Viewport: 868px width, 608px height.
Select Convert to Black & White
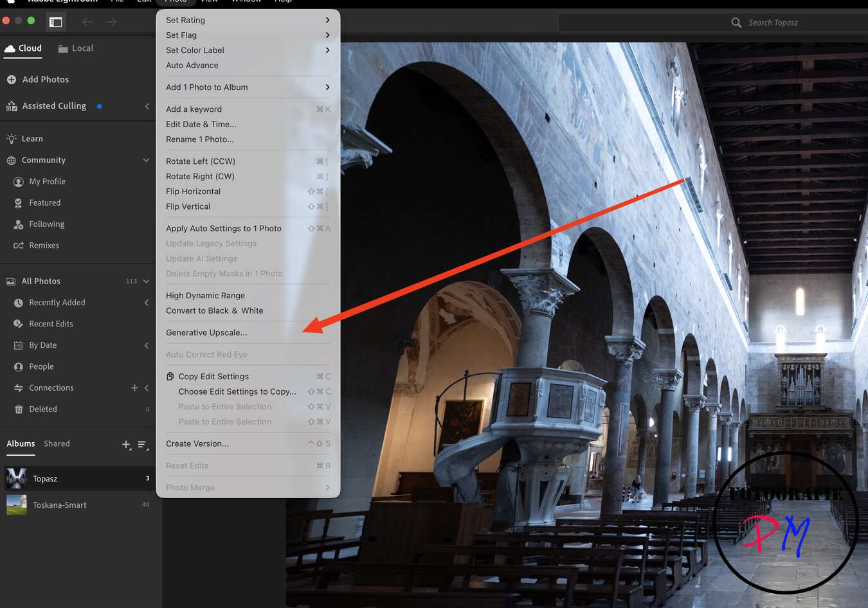tap(214, 311)
